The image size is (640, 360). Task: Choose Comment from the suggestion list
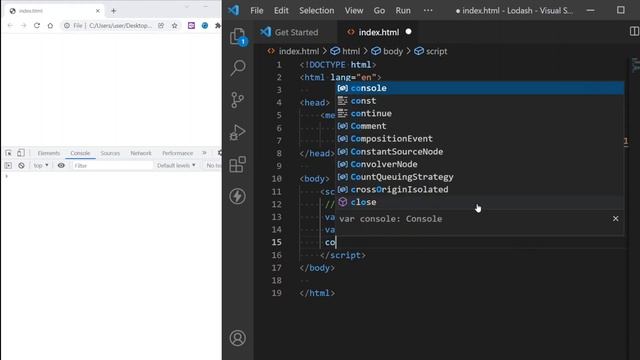[x=480, y=126]
